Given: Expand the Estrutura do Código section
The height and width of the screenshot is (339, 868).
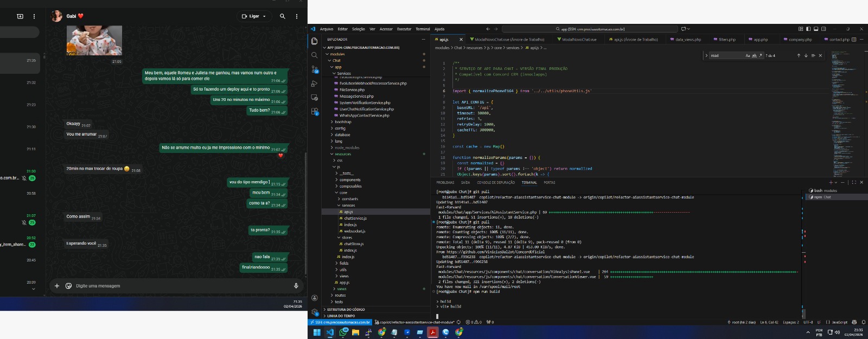Looking at the screenshot, I should click(346, 309).
